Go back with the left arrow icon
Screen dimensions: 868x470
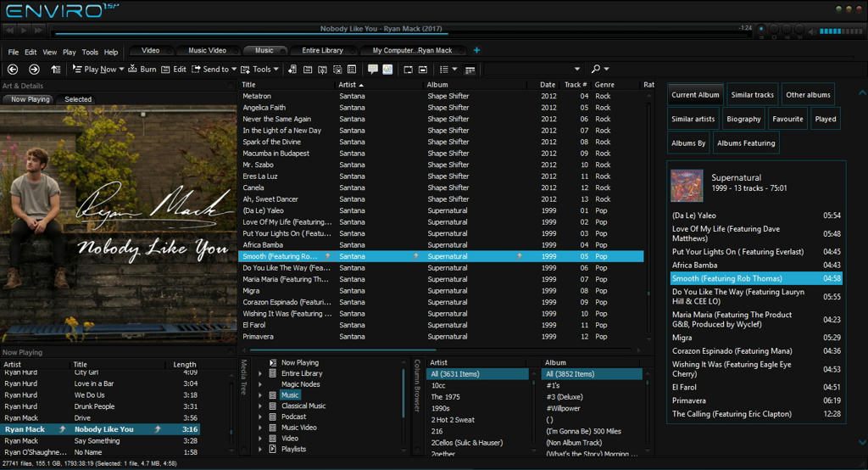13,70
